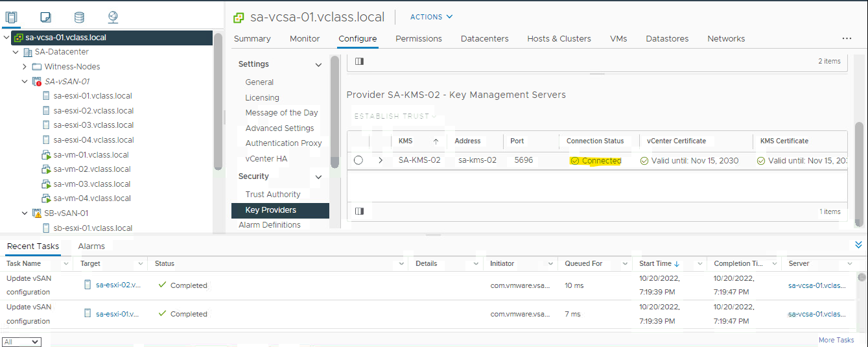Sort tasks by Start Time column
The image size is (868, 347).
coord(659,264)
